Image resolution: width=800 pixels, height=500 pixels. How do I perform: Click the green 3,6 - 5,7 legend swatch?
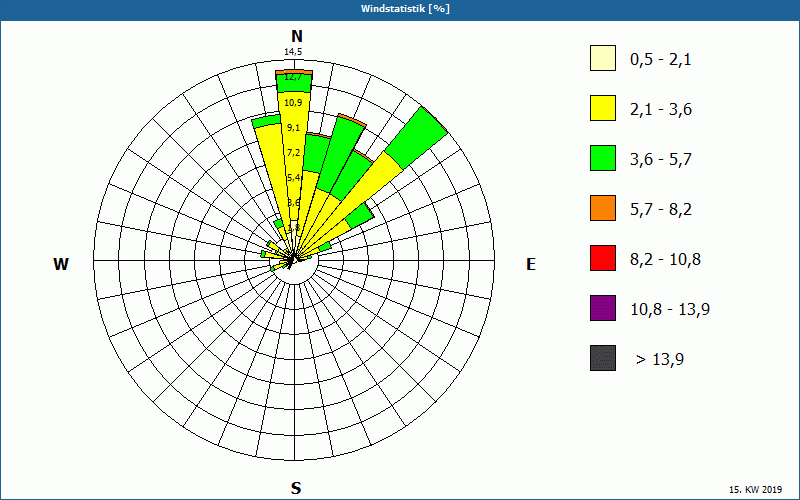[x=603, y=158]
